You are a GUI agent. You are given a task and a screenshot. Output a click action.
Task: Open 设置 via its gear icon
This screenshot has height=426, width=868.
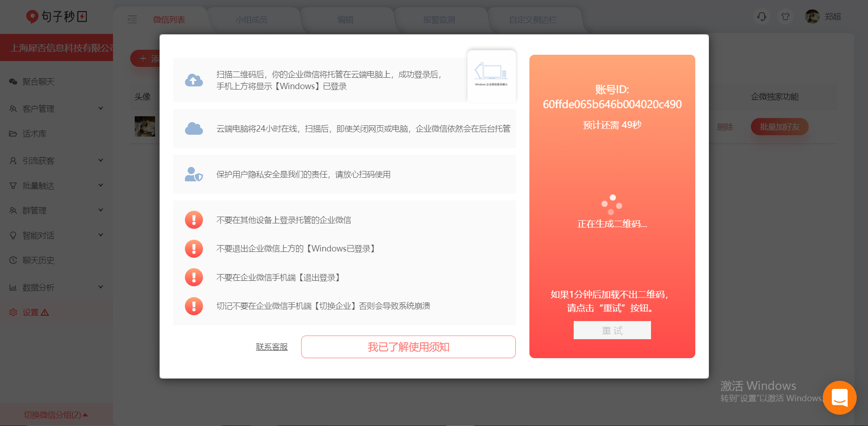tap(13, 312)
